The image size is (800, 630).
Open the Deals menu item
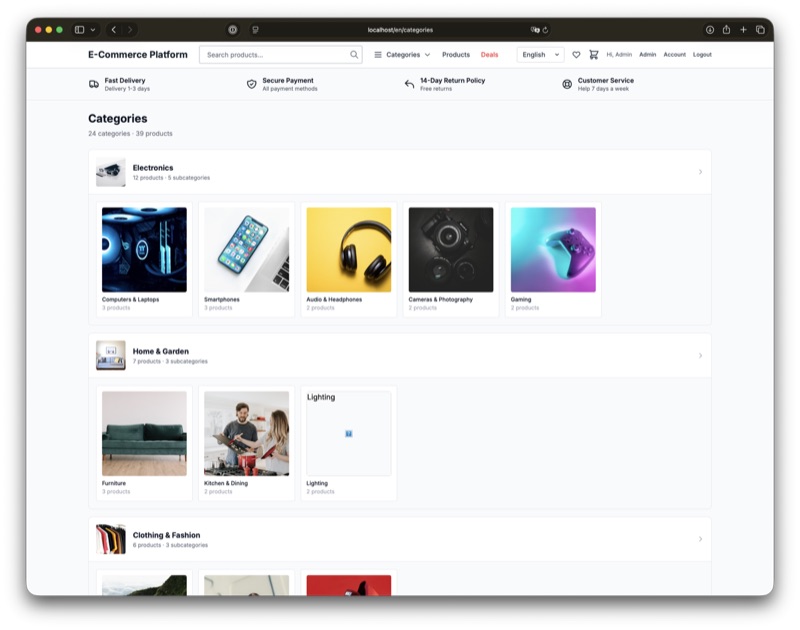pyautogui.click(x=489, y=55)
